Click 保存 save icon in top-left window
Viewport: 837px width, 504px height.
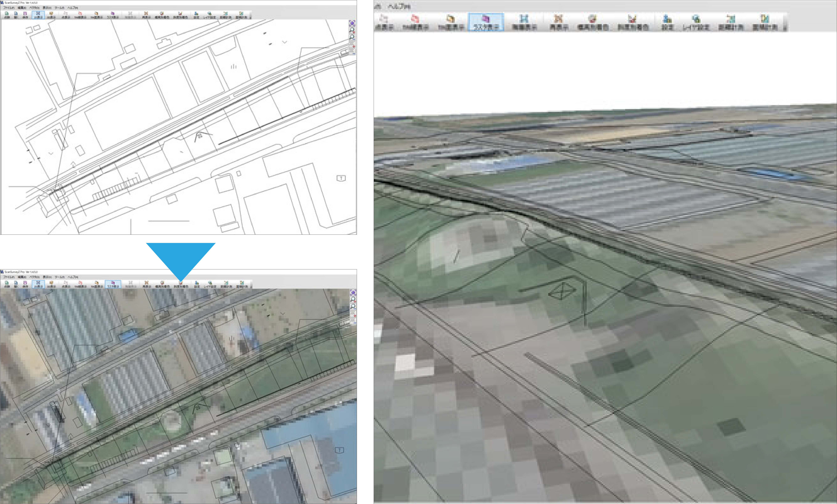(25, 15)
